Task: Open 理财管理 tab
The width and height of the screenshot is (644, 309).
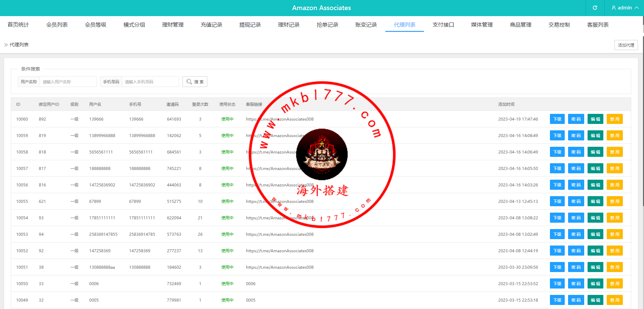Action: (x=173, y=25)
